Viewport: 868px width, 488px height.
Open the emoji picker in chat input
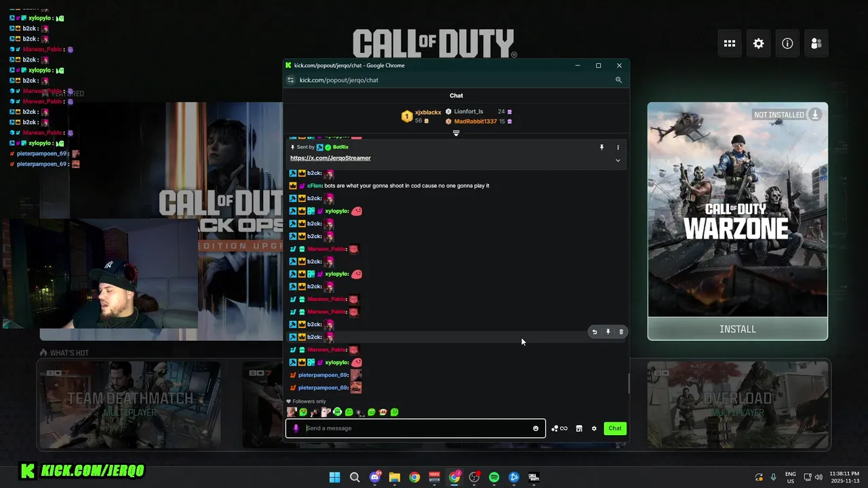[x=536, y=428]
